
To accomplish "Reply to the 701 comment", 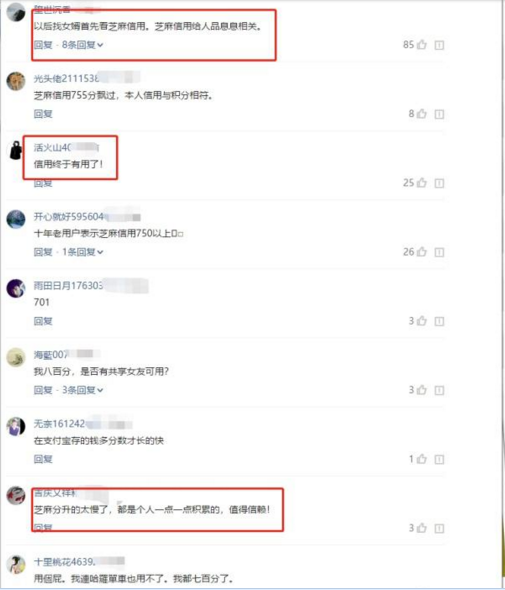I will 43,321.
